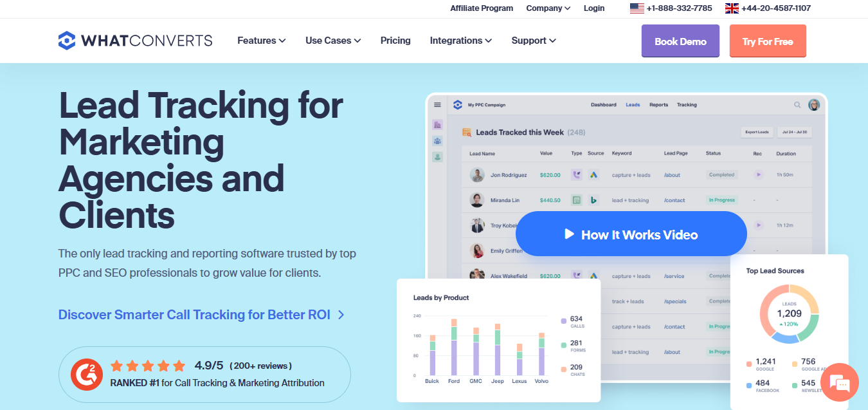This screenshot has height=410, width=868.
Task: Click the Login link
Action: tap(594, 8)
